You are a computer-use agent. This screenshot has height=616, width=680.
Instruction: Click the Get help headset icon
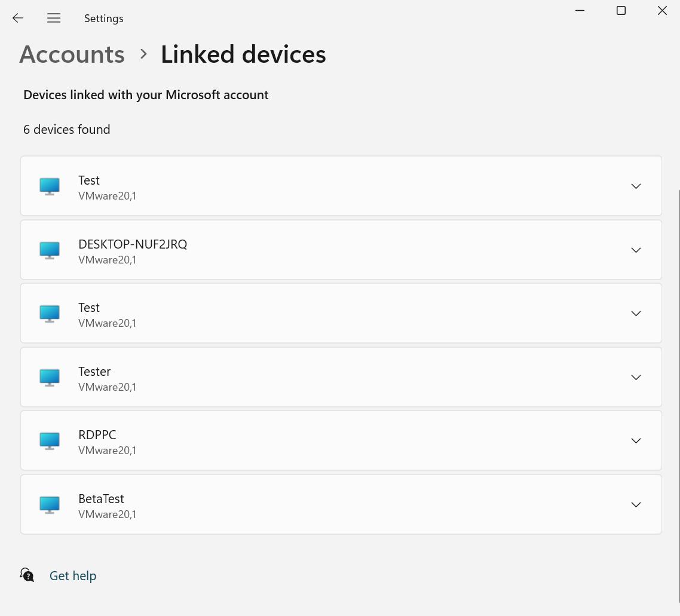27,574
